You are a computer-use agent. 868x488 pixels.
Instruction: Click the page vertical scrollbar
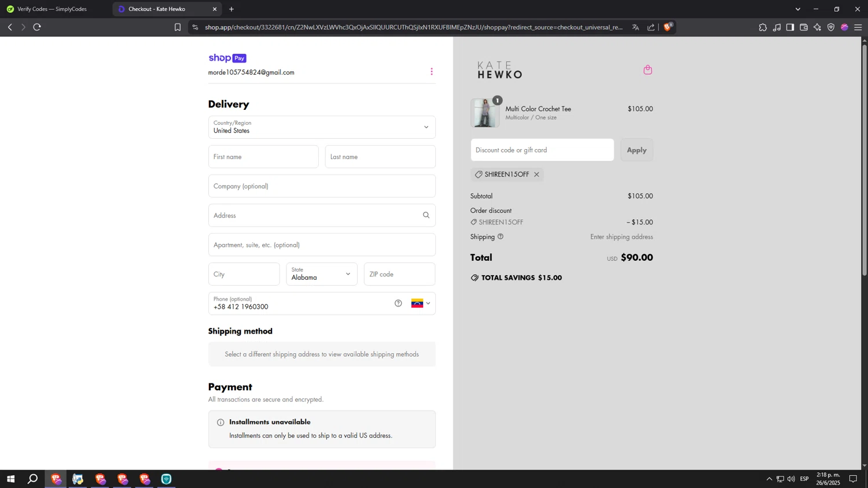(x=865, y=159)
